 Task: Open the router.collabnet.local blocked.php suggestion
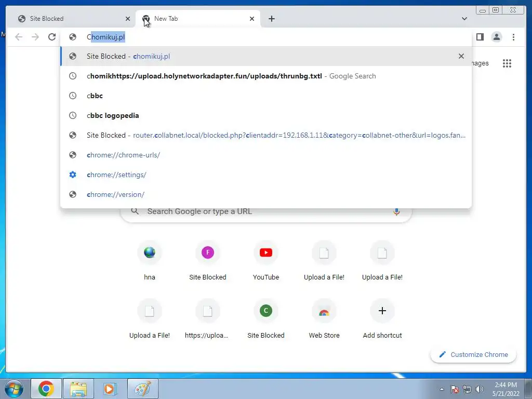coord(266,135)
